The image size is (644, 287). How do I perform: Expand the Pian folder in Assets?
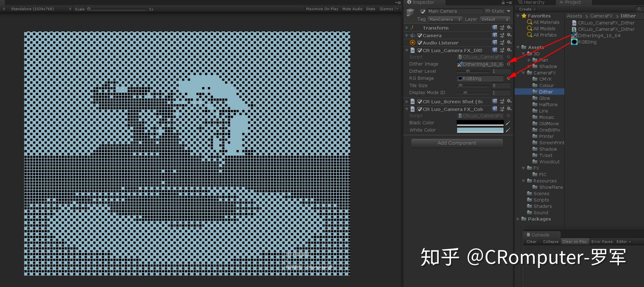coord(530,60)
